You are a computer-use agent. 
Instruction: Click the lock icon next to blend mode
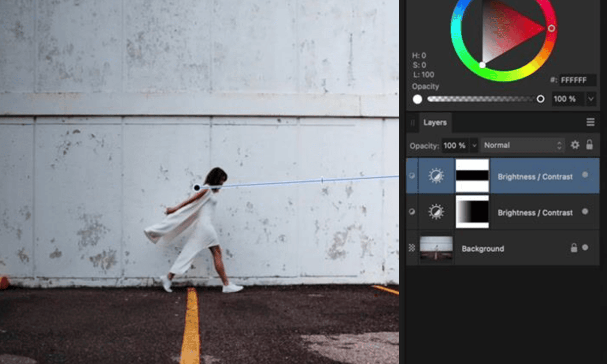tap(590, 145)
